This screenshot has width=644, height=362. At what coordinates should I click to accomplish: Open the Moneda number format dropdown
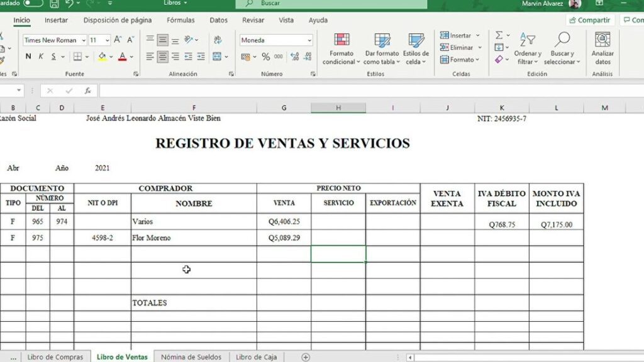[x=309, y=40]
